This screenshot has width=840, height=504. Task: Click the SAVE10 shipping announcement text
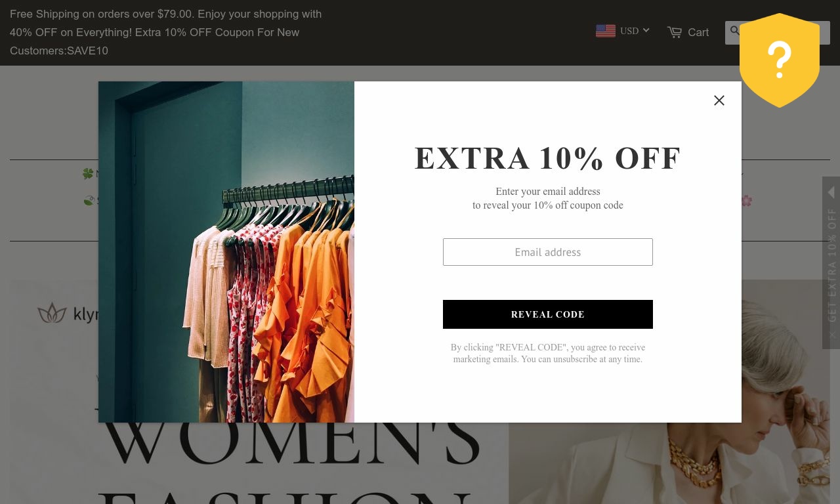click(165, 32)
